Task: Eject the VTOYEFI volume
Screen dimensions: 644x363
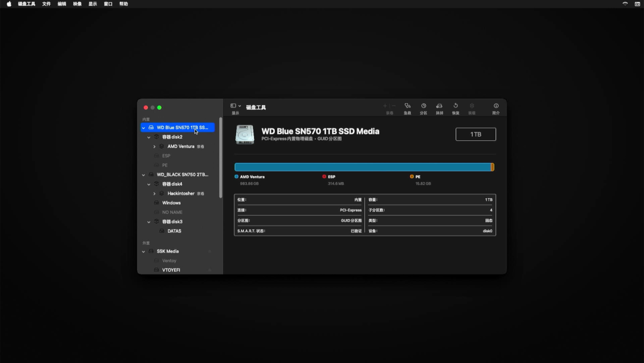Action: click(210, 270)
